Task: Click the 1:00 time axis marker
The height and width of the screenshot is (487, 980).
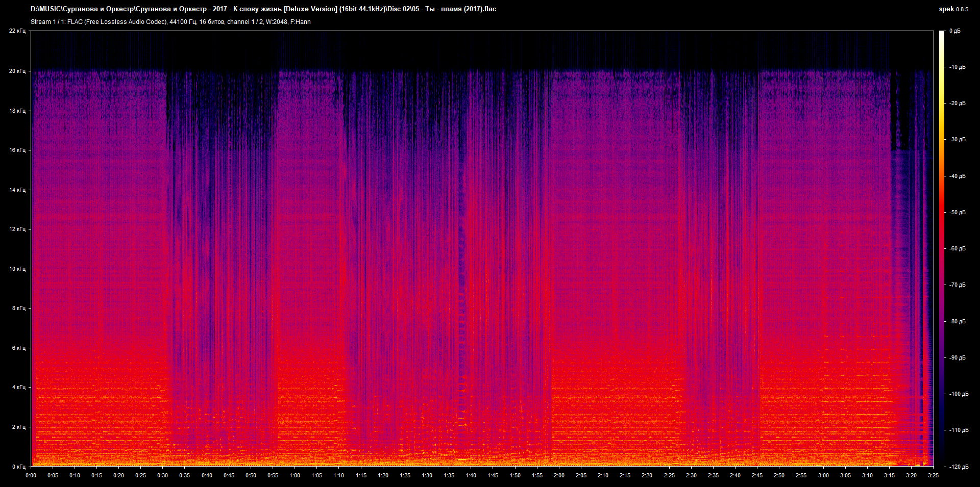Action: click(x=295, y=475)
